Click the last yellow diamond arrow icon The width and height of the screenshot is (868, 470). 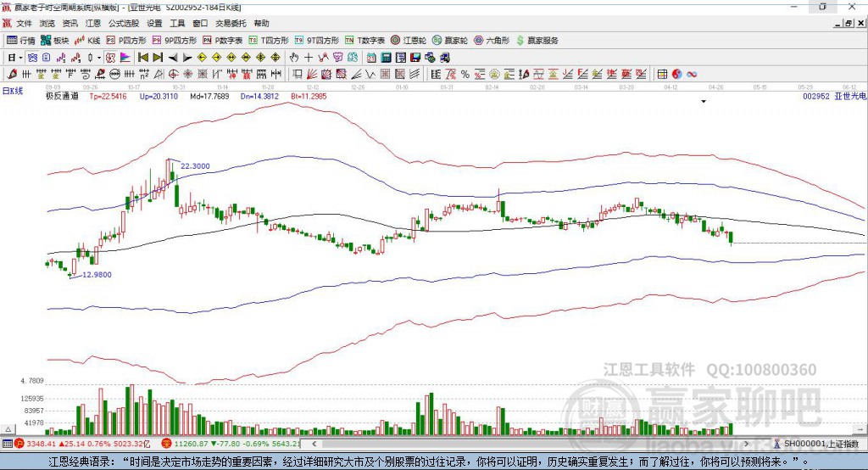(x=275, y=58)
